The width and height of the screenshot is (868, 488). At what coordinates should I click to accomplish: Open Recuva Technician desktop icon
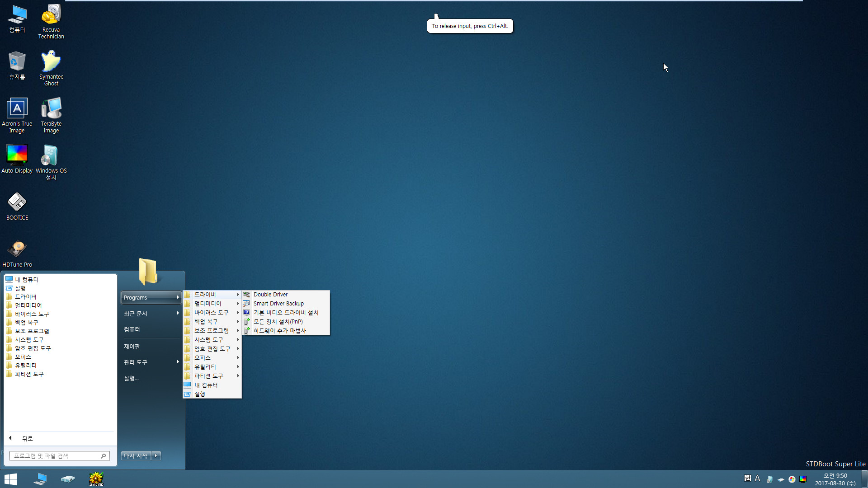[51, 22]
